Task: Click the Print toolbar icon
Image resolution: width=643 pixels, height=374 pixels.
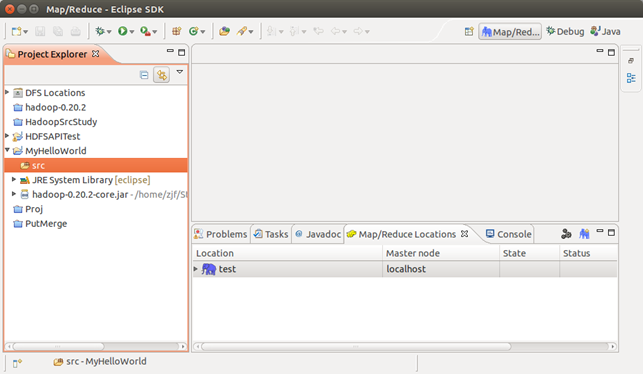Action: click(x=75, y=31)
